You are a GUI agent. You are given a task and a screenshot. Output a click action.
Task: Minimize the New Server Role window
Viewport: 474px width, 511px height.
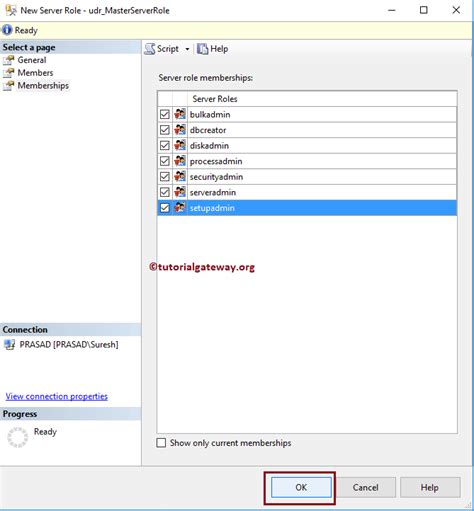(392, 10)
